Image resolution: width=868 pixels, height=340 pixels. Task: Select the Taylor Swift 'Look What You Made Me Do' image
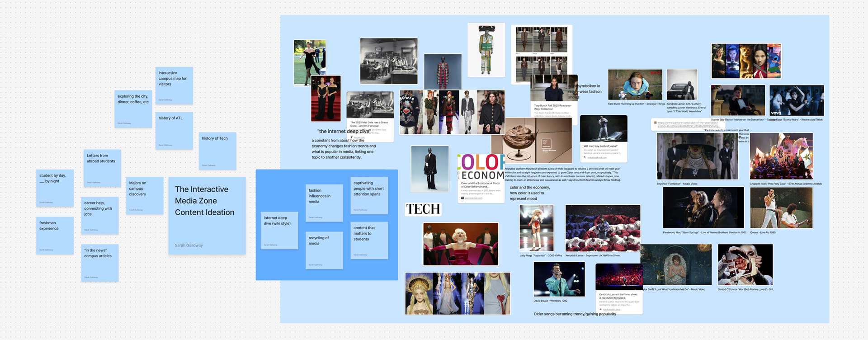tap(676, 264)
